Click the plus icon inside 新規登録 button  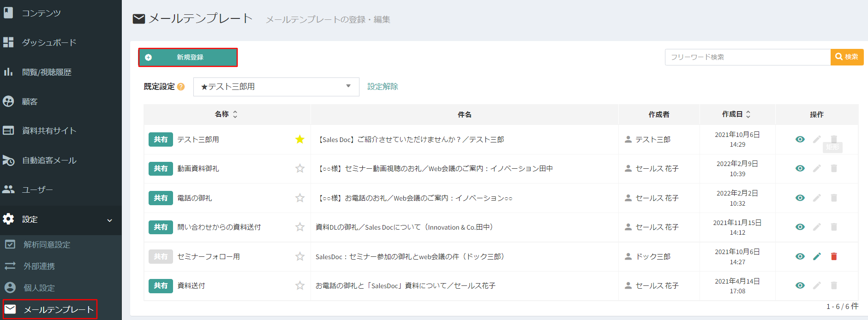[148, 58]
